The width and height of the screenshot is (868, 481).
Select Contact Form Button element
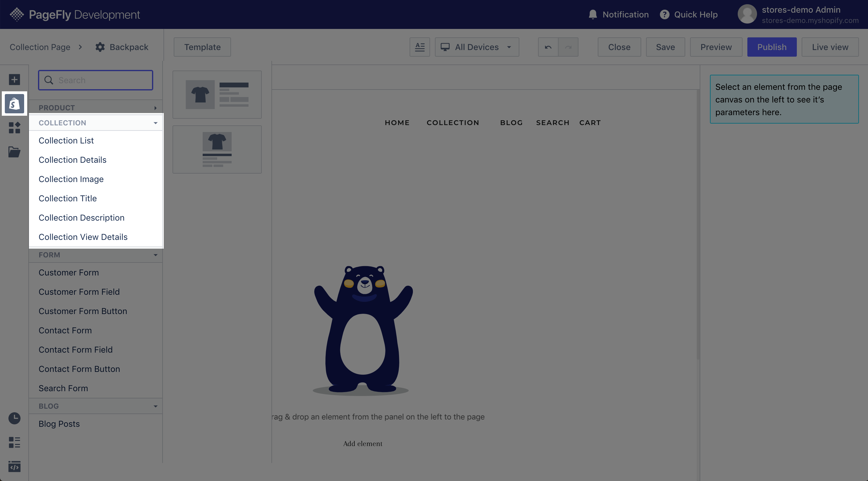click(x=79, y=369)
